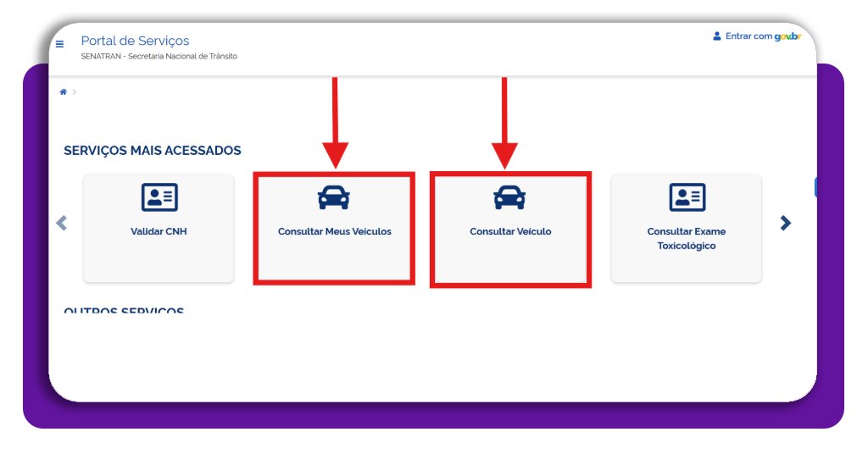Viewport: 868px width, 454px height.
Task: Open the Consultar Exame Toxicológico text label
Action: point(687,238)
